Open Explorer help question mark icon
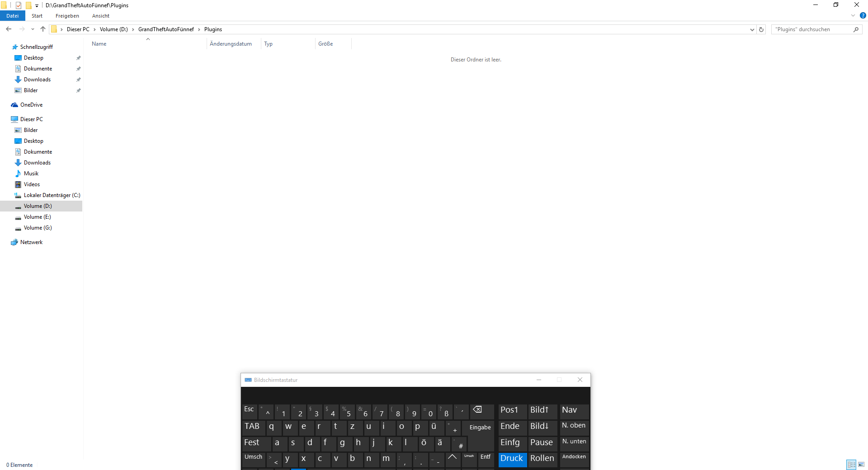 point(863,16)
